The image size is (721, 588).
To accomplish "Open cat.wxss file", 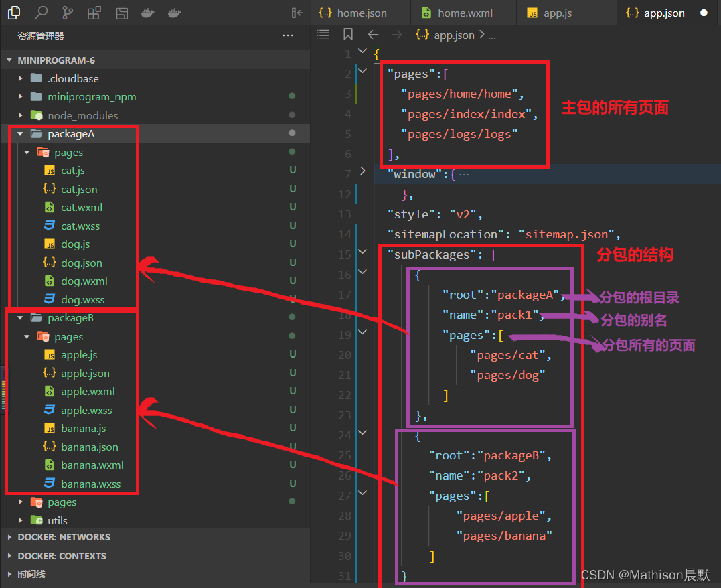I will (155, 226).
